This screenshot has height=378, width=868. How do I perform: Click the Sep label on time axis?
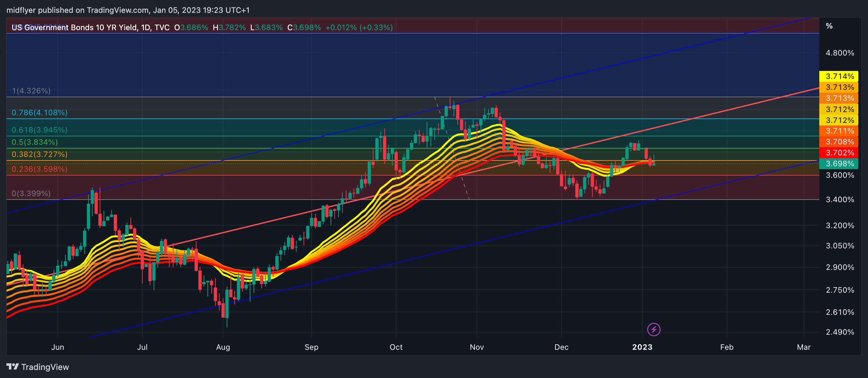point(311,347)
